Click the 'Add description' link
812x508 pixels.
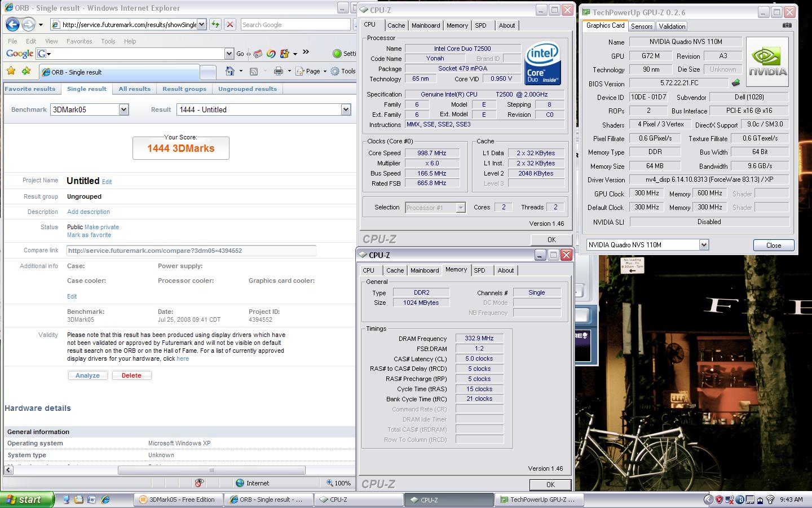pyautogui.click(x=89, y=212)
